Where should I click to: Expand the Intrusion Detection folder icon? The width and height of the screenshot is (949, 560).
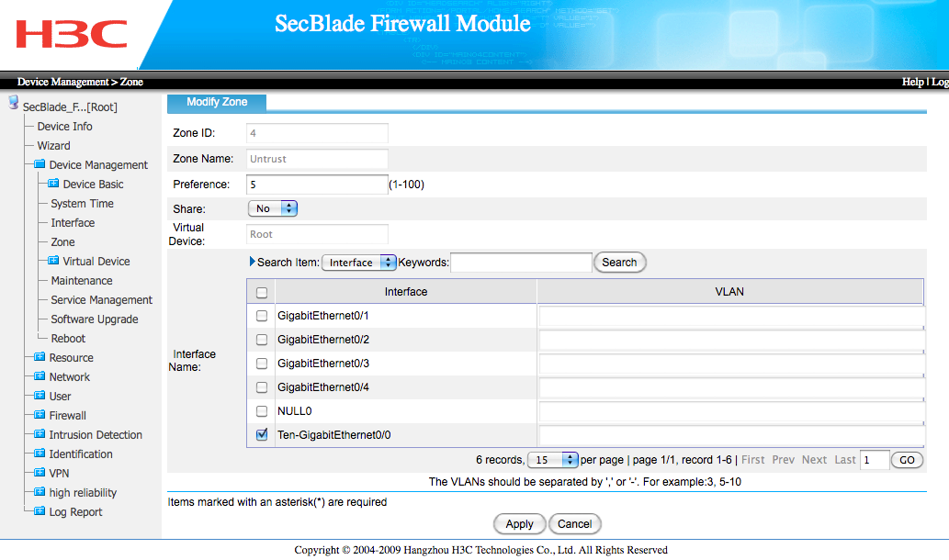(x=40, y=434)
